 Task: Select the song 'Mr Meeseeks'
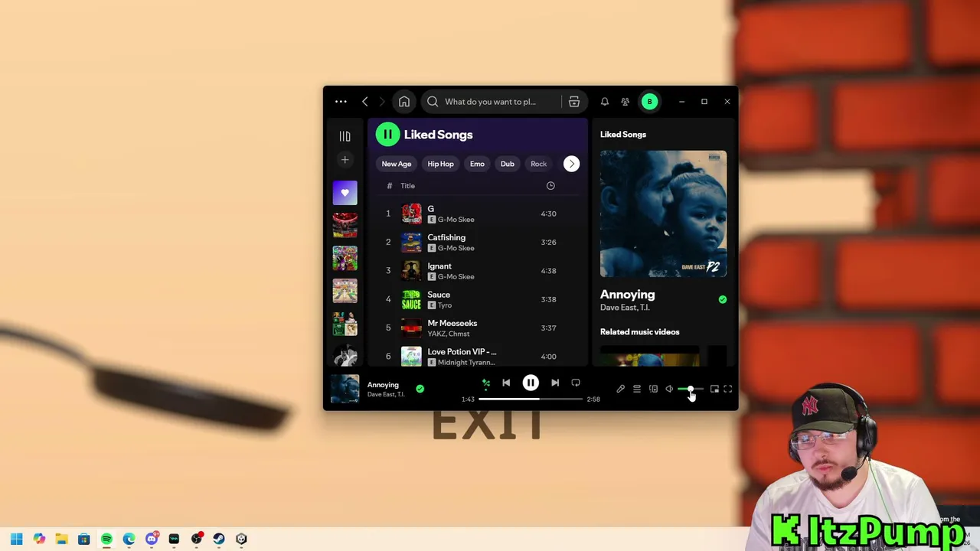tap(478, 328)
